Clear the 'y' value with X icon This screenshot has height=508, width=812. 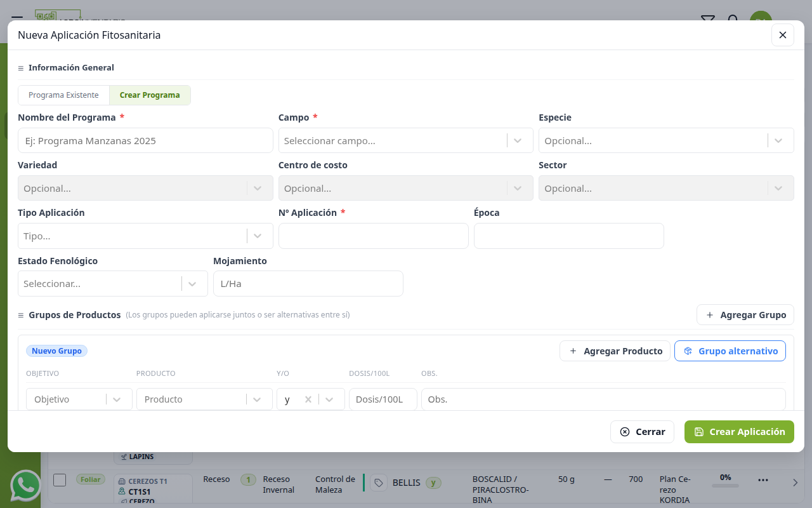click(x=308, y=399)
